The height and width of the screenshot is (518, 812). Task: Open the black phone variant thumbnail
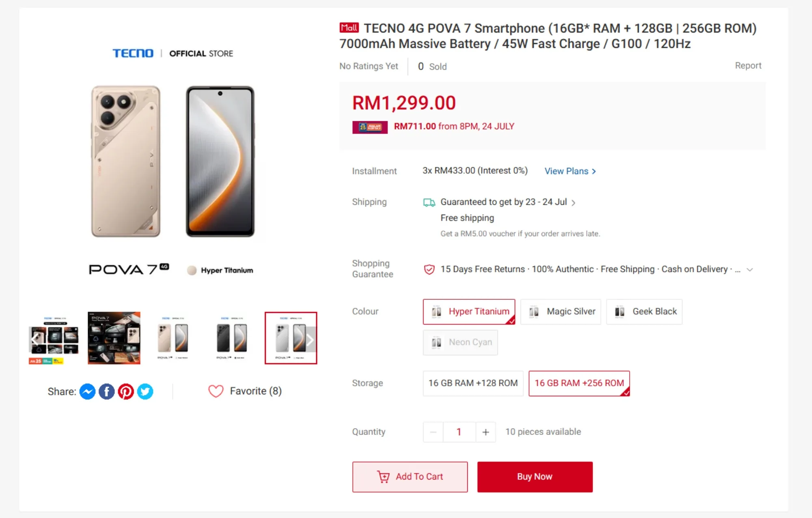click(231, 338)
